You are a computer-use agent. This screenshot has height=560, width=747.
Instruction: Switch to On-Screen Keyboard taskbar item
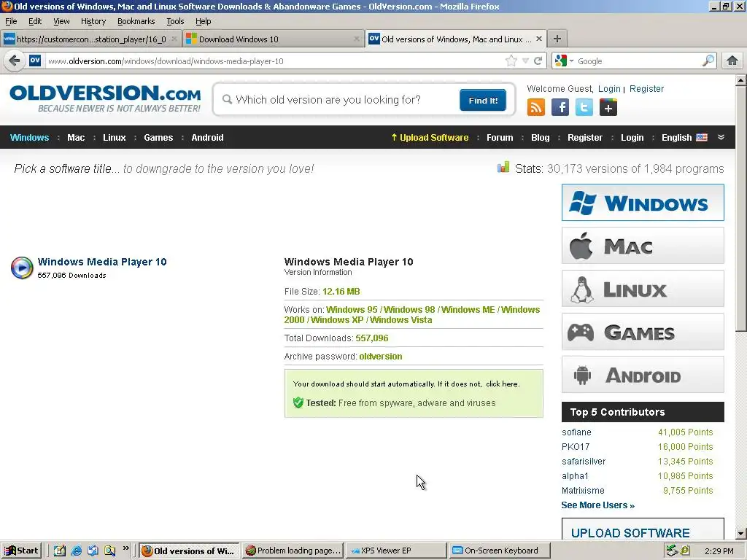499,551
